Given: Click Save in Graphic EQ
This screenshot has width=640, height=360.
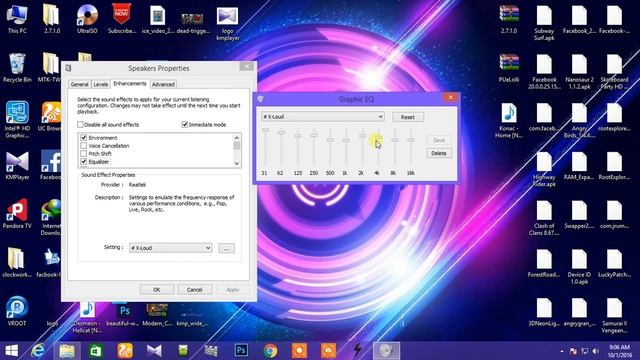Looking at the screenshot, I should point(439,140).
